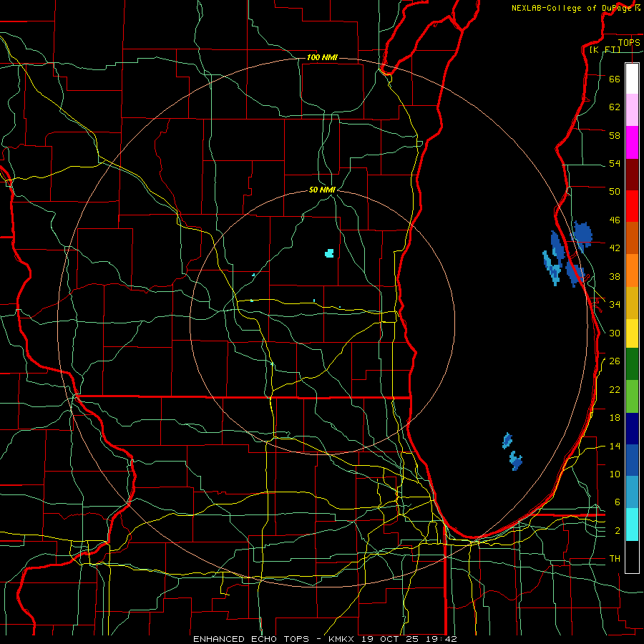644x644 pixels.
Task: Click the 66 legend value
Action: coord(615,79)
